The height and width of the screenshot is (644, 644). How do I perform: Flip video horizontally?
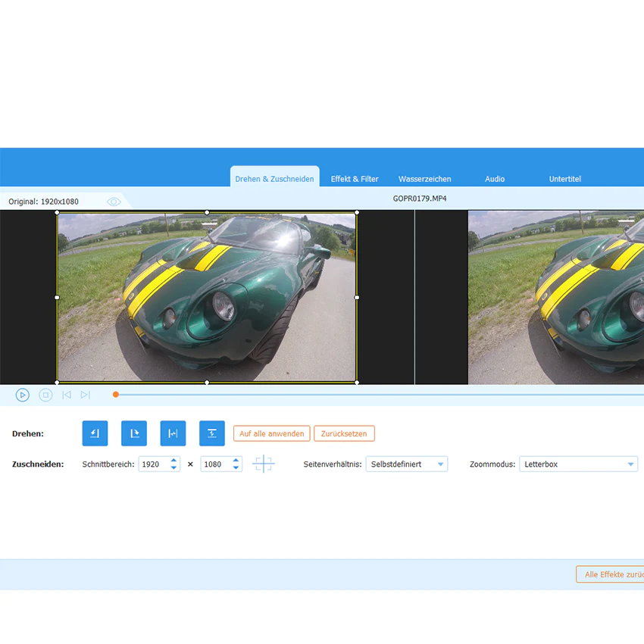[173, 433]
